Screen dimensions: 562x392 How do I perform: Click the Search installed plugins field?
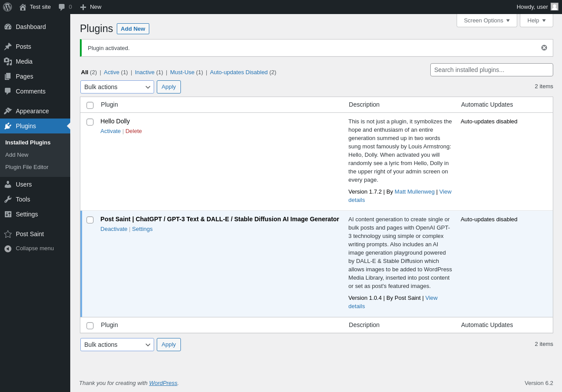click(492, 70)
